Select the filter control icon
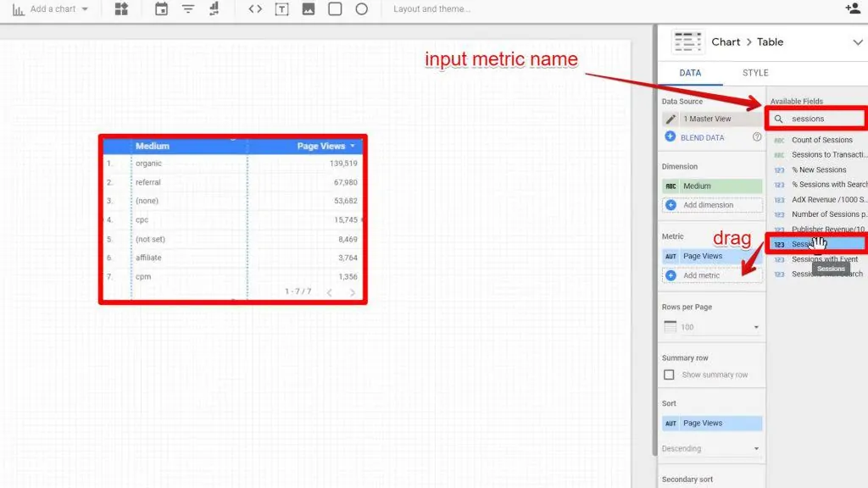 (186, 9)
